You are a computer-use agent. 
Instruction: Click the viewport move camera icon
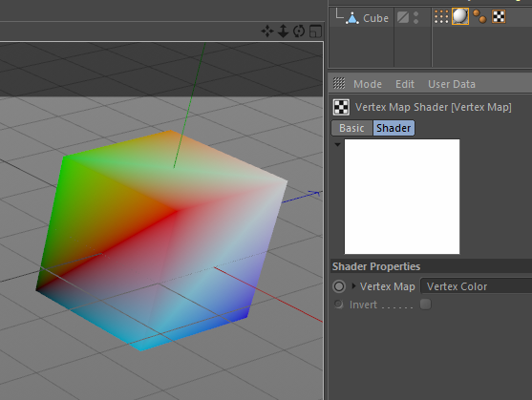(x=267, y=32)
